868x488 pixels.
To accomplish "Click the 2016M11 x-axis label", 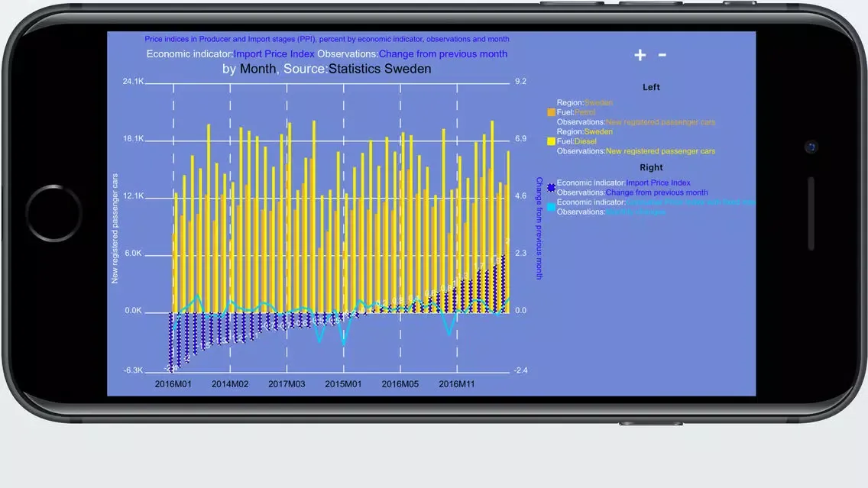I will tap(457, 384).
